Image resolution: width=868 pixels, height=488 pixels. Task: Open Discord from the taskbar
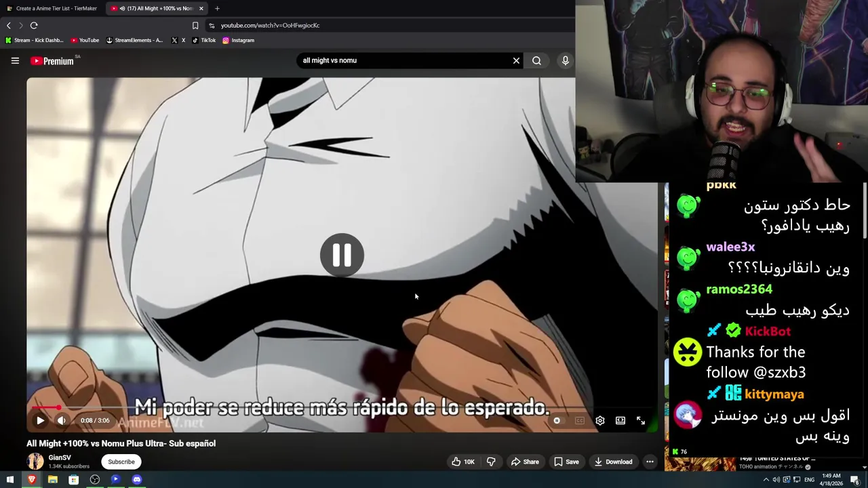[137, 480]
